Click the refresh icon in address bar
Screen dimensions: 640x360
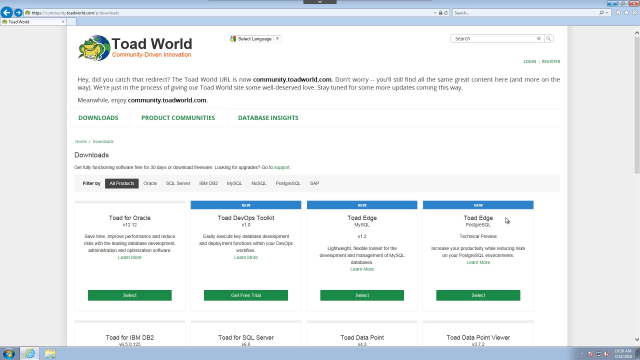pyautogui.click(x=446, y=13)
